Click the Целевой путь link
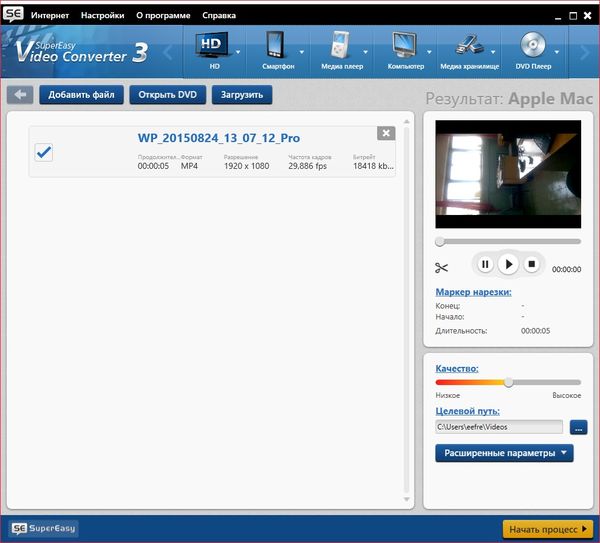Viewport: 600px width, 543px height. coord(468,411)
